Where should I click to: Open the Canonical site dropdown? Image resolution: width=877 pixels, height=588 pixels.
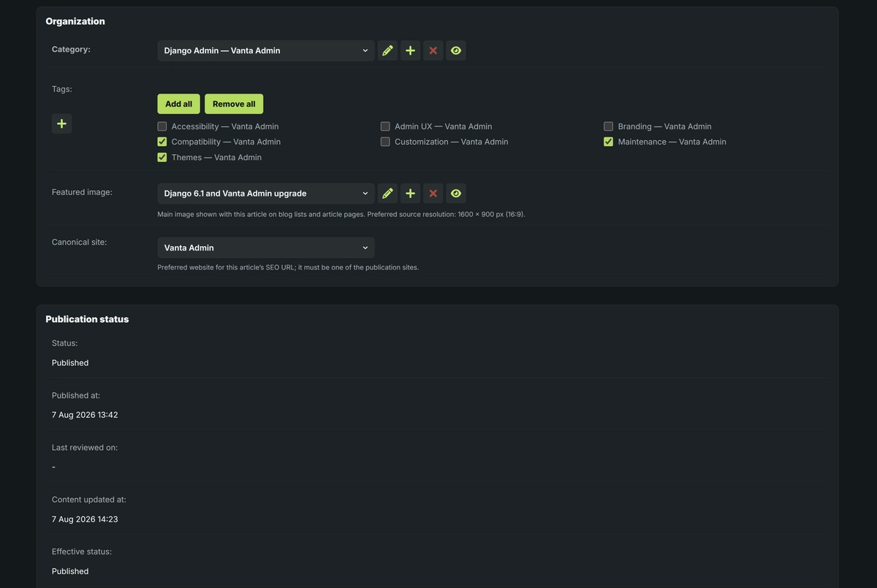click(x=266, y=248)
